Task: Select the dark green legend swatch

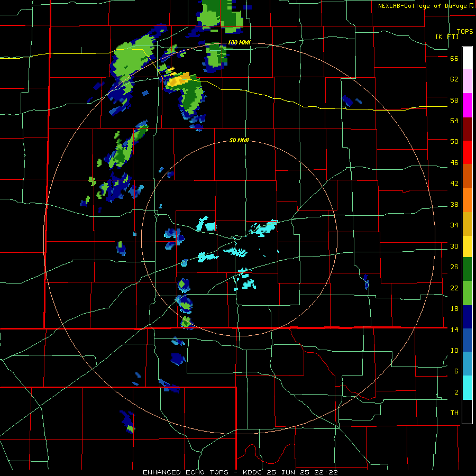Action: pyautogui.click(x=467, y=269)
